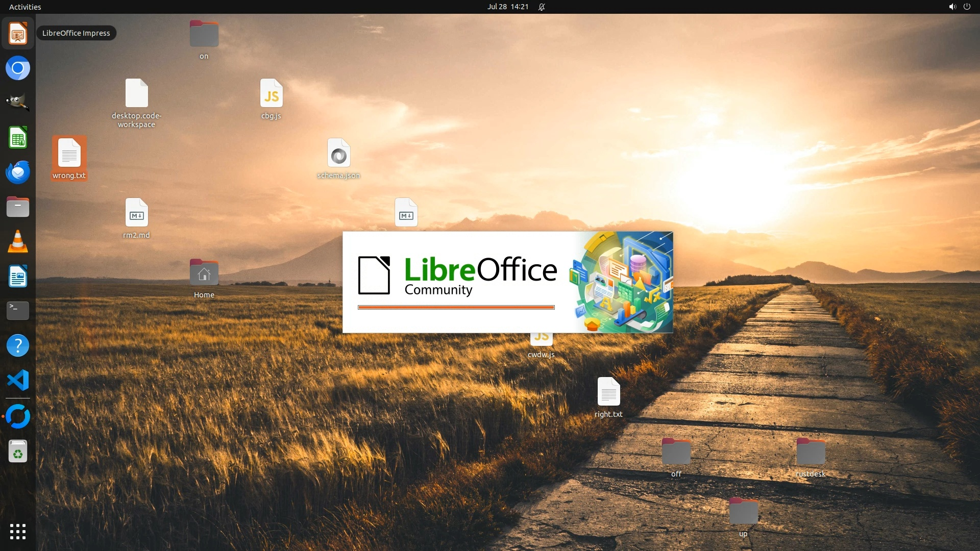
Task: Launch LibreOffice Calc in the dock
Action: coord(18,138)
